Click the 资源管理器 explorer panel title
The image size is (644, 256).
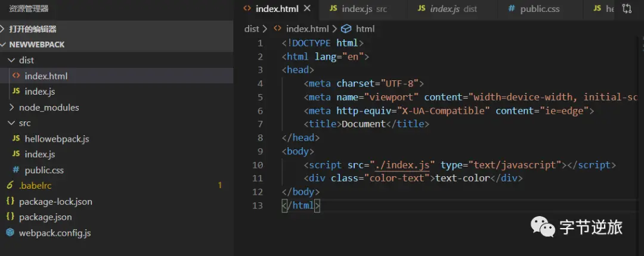(29, 8)
